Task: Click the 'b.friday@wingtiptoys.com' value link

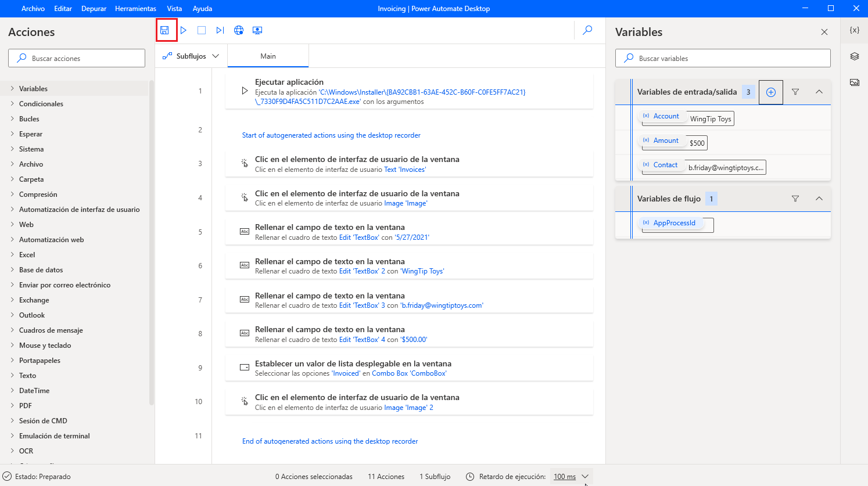Action: pyautogui.click(x=442, y=305)
